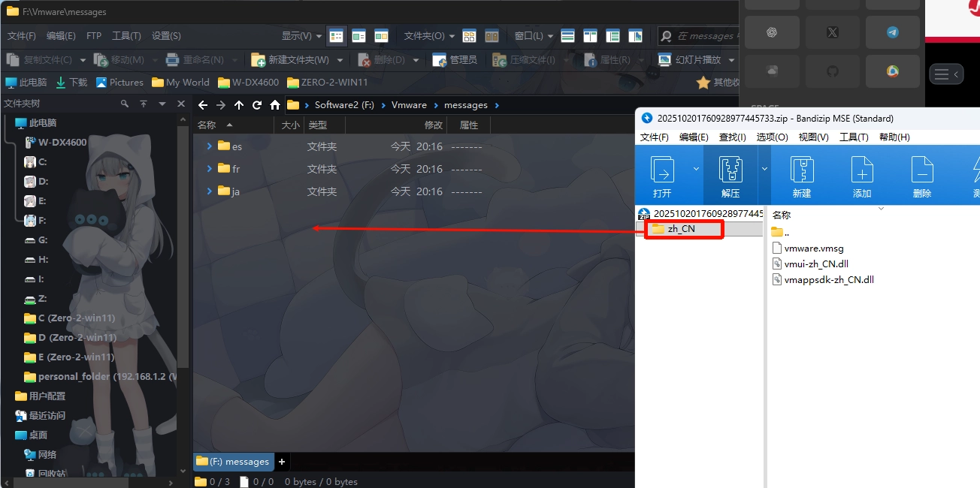Close the 文件夹树 folder tree panel
This screenshot has height=488, width=980.
180,104
